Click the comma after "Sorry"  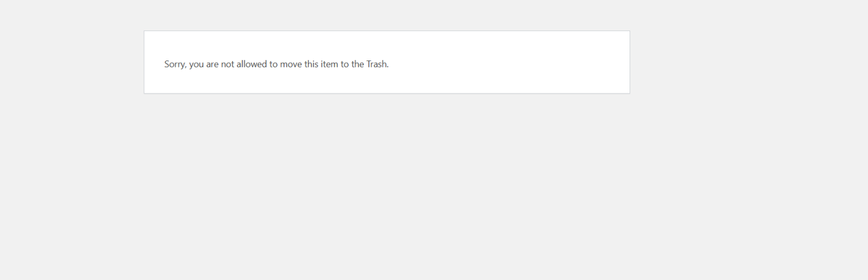coord(185,67)
